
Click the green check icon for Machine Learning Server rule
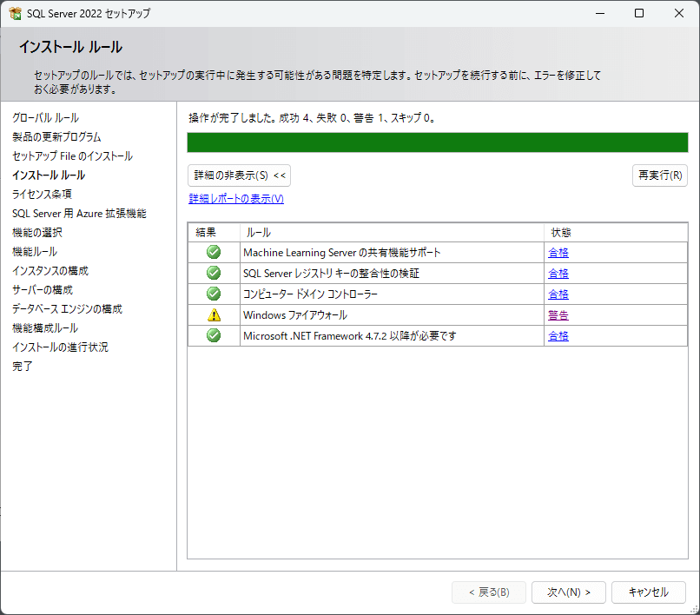coord(214,253)
